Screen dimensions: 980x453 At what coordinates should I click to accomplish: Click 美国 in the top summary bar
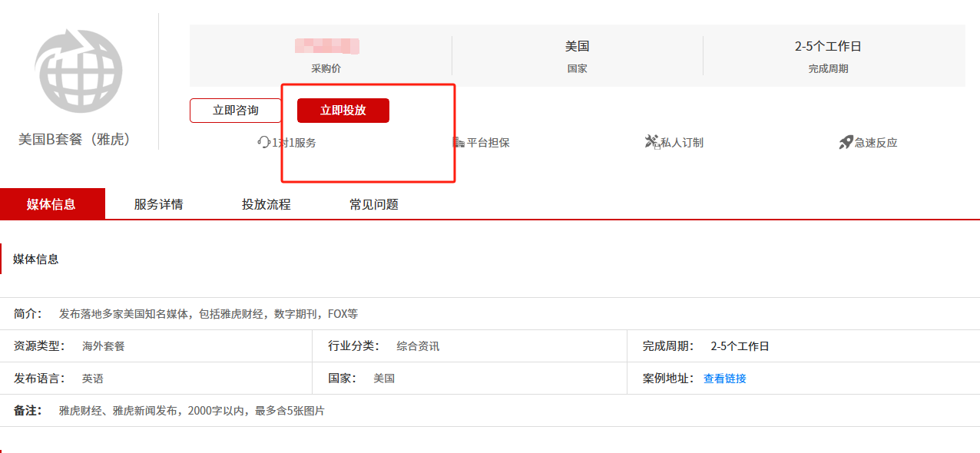(x=577, y=46)
